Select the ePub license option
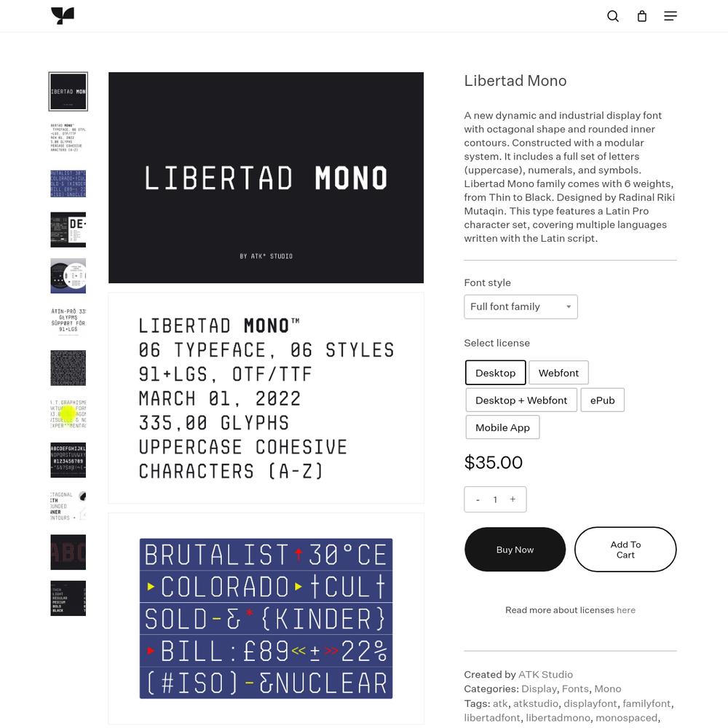The image size is (728, 728). point(602,400)
